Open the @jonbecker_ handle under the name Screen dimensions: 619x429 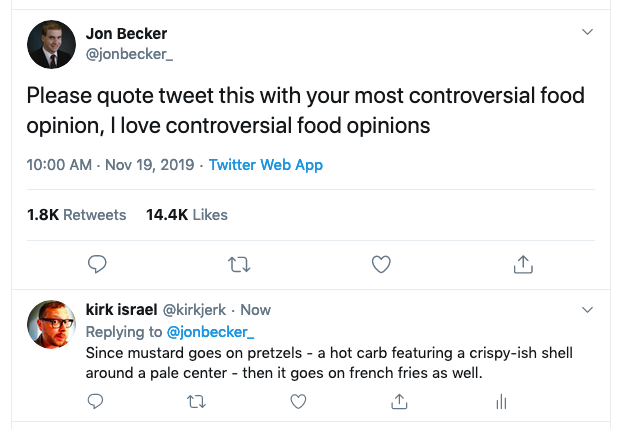[x=129, y=54]
